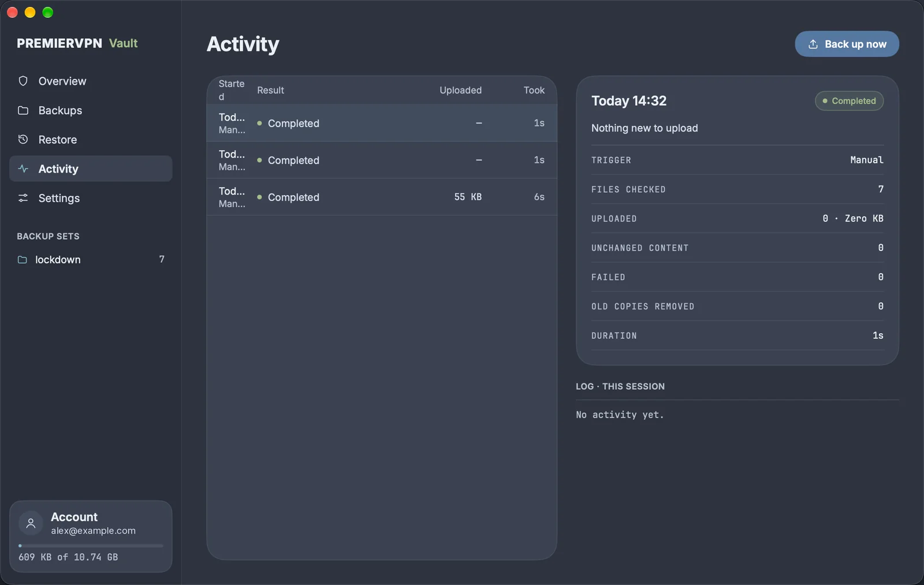924x585 pixels.
Task: Click the No activity yet log text
Action: pyautogui.click(x=620, y=415)
